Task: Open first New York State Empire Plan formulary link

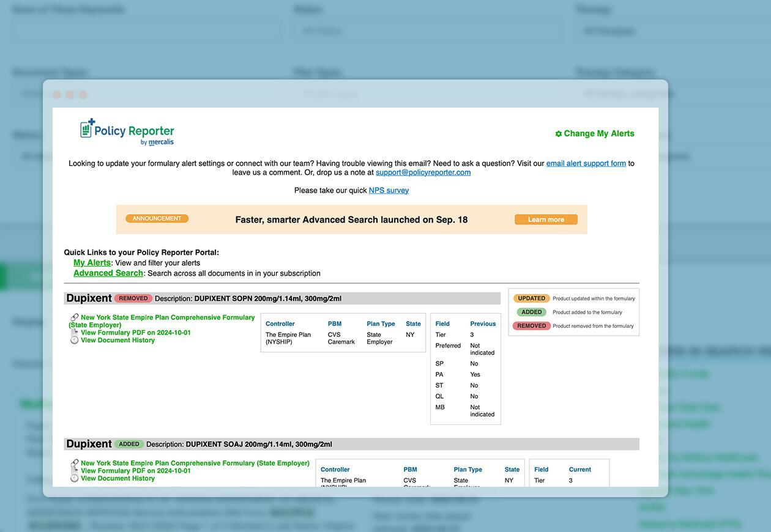Action: (167, 317)
